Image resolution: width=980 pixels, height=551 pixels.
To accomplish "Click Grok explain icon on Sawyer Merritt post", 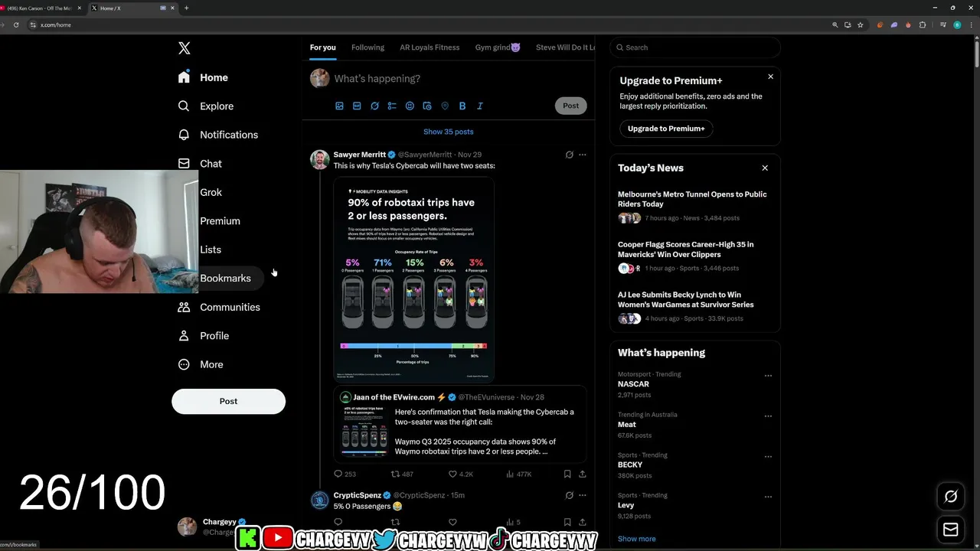I will click(x=569, y=155).
